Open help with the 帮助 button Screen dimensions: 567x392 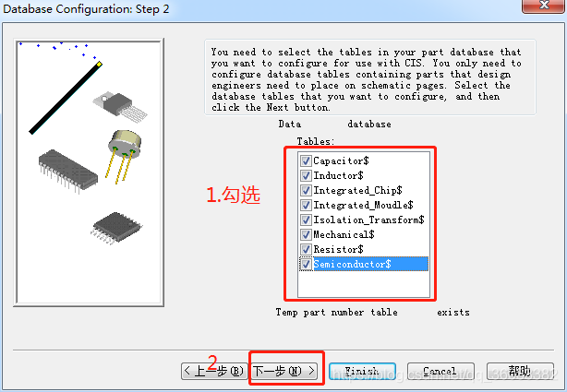(x=520, y=371)
